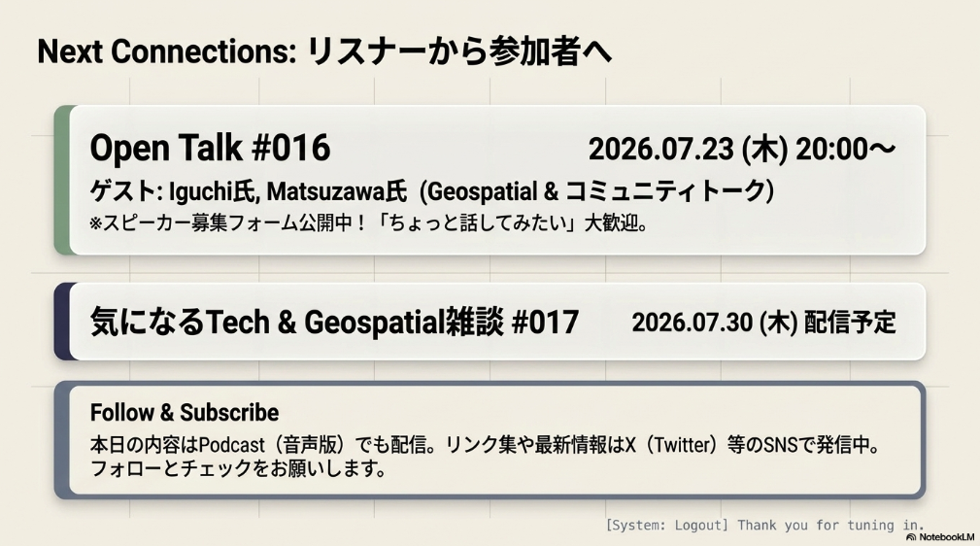
Task: Click the Thank you for tuning in text
Action: [x=830, y=526]
